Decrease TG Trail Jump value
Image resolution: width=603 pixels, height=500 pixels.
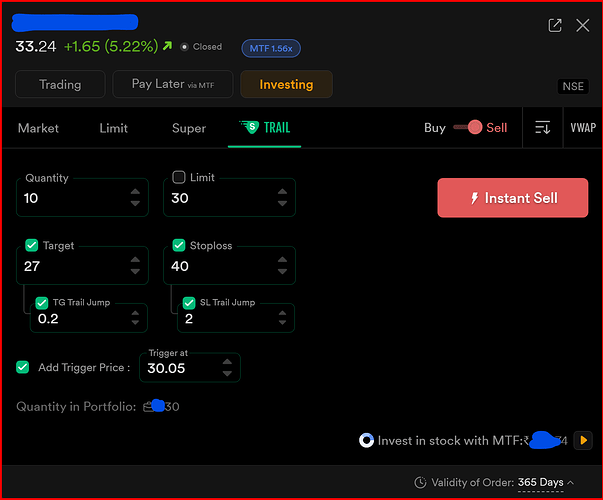pyautogui.click(x=135, y=323)
